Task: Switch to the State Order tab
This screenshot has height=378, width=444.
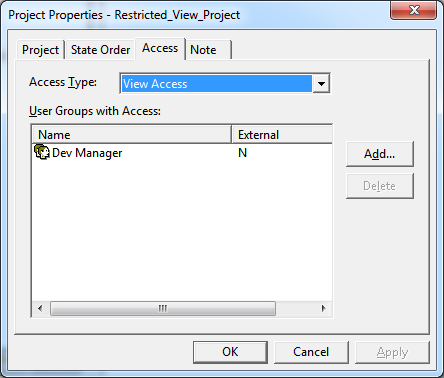Action: (x=100, y=50)
